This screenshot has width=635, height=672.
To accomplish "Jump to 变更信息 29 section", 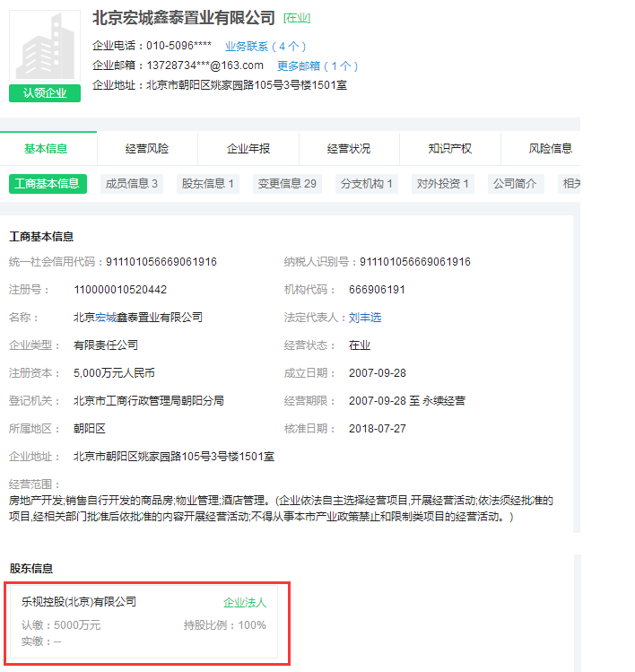I will click(x=287, y=184).
